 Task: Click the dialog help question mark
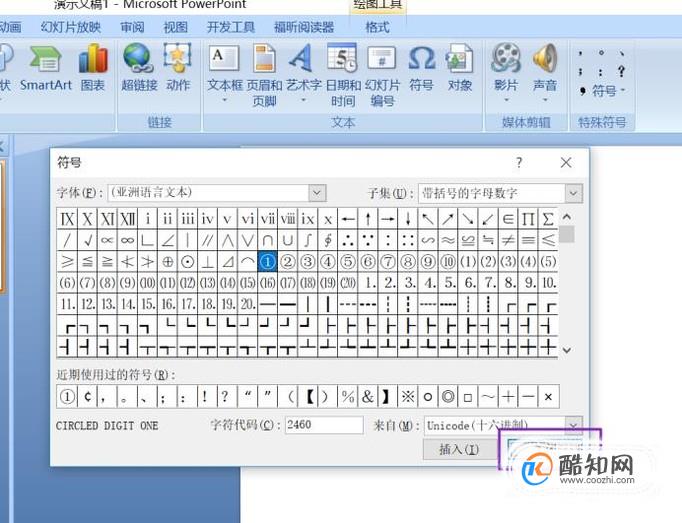[x=519, y=163]
